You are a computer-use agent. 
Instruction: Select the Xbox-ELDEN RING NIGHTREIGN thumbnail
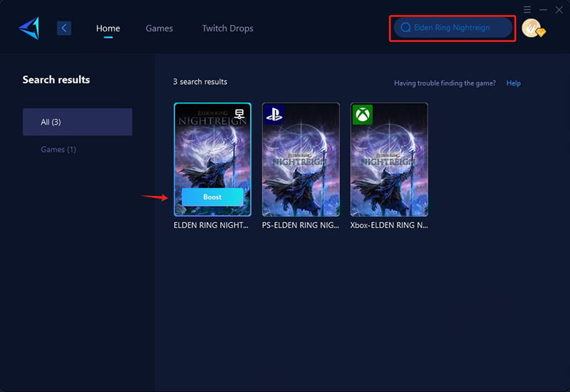(x=389, y=160)
